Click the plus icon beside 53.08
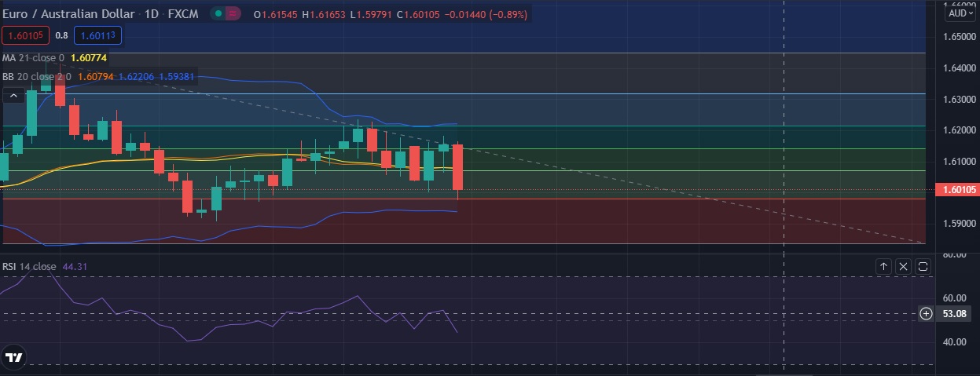 tap(927, 314)
